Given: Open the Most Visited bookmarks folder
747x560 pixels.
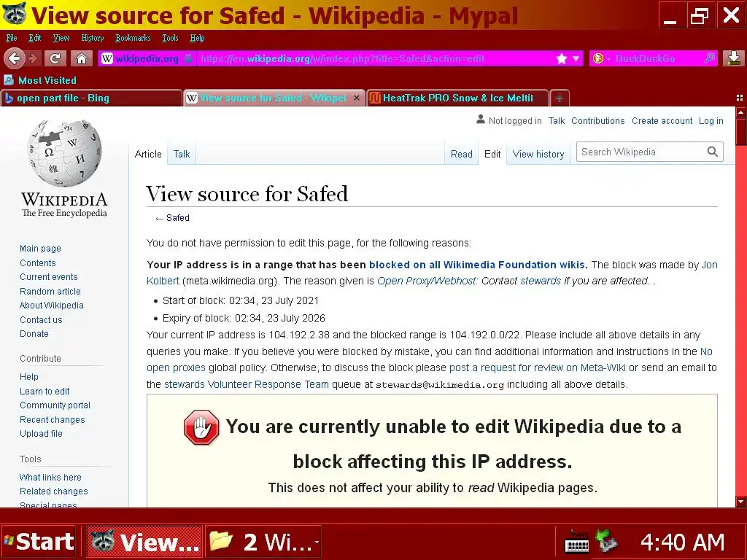Looking at the screenshot, I should click(41, 80).
